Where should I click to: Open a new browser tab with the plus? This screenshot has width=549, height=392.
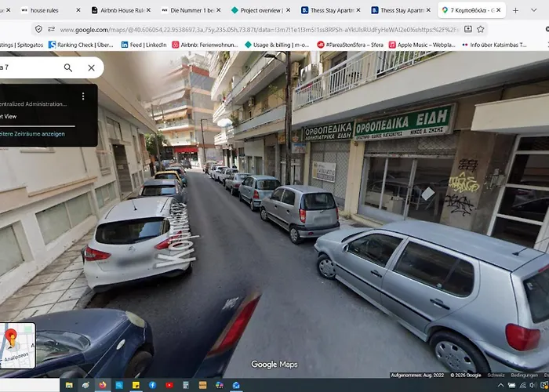pyautogui.click(x=515, y=10)
